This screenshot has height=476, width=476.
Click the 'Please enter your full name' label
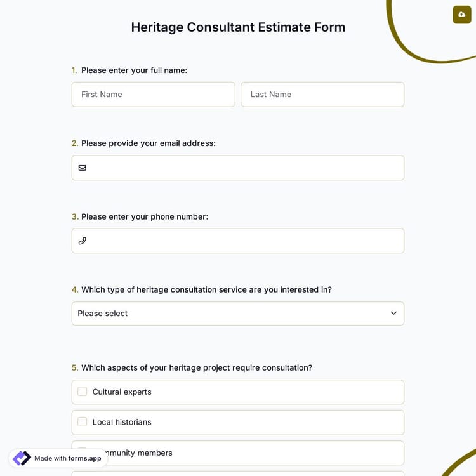134,70
